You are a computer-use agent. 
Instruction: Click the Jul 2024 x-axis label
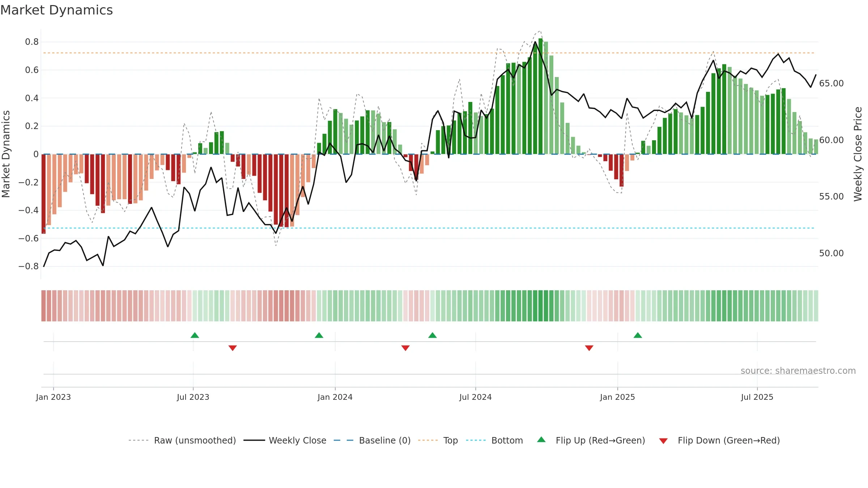point(476,397)
